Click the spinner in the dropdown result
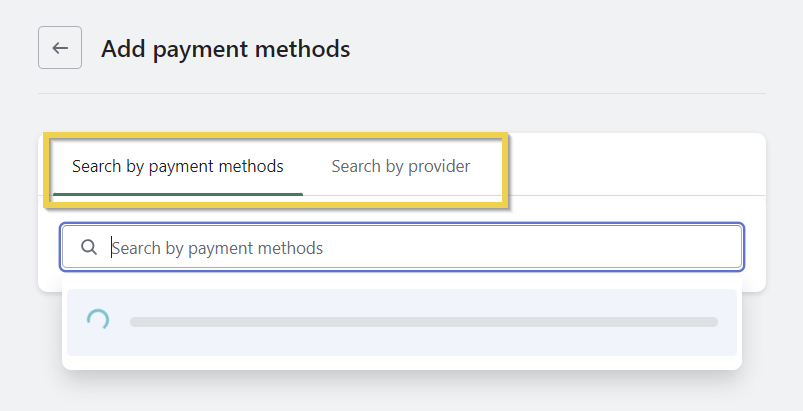The height and width of the screenshot is (411, 803). tap(98, 321)
